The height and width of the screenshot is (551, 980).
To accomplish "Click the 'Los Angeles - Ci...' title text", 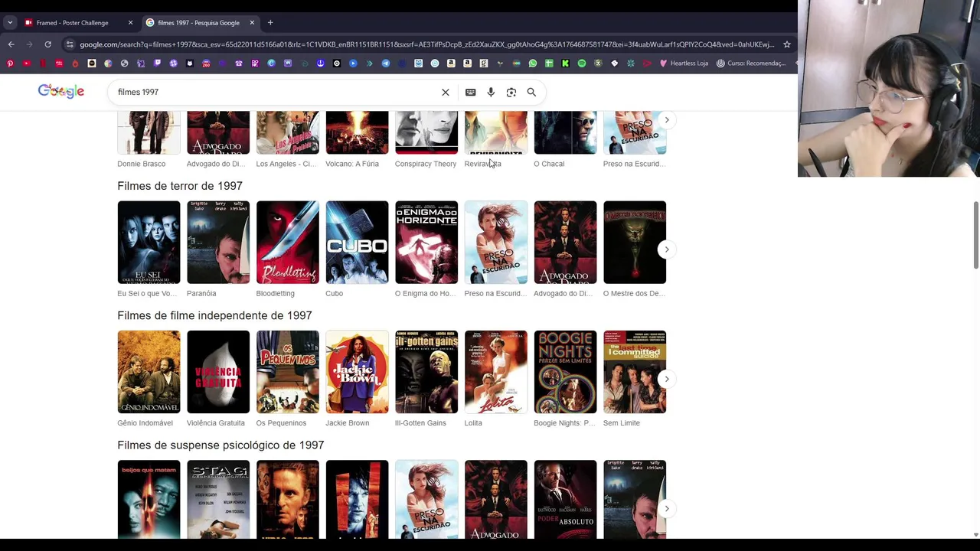I will pos(286,164).
